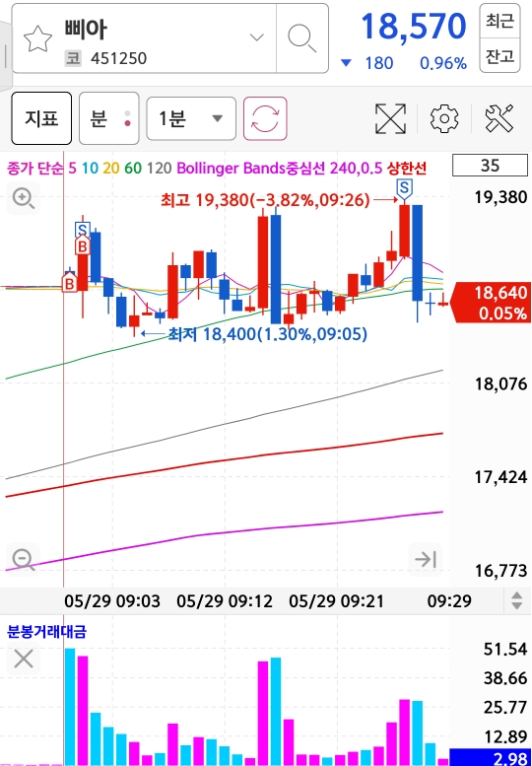The image size is (532, 766).
Task: Expand the stock name dropdown chevron
Action: coord(257,37)
